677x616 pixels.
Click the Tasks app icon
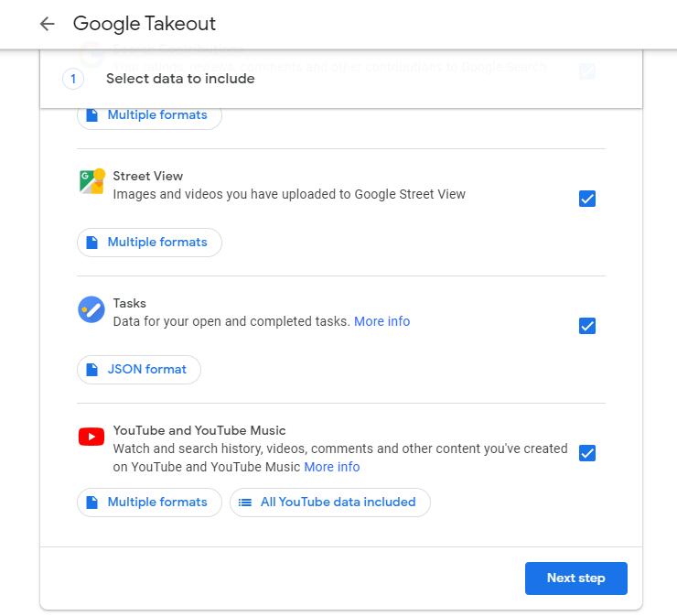click(x=91, y=309)
